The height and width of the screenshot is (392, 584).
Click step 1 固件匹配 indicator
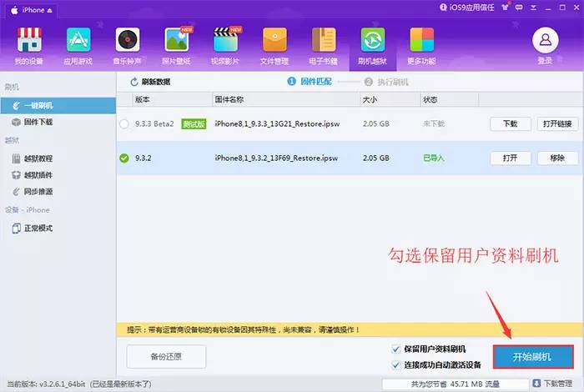[x=310, y=82]
